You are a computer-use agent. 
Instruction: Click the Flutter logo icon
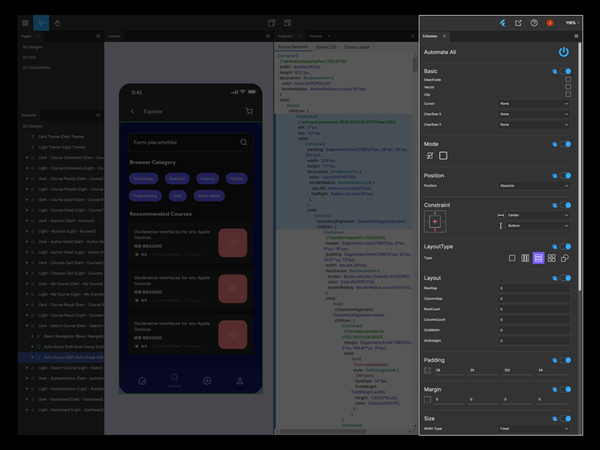(x=502, y=22)
